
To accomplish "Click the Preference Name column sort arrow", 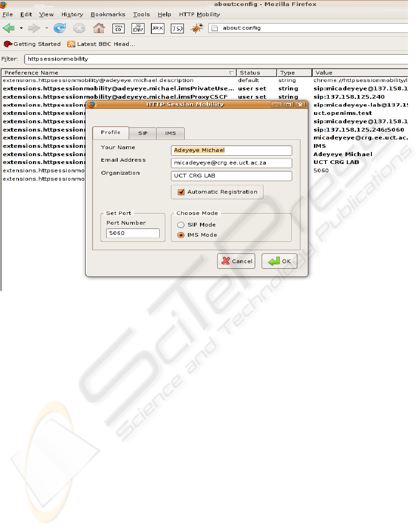I will [x=231, y=73].
